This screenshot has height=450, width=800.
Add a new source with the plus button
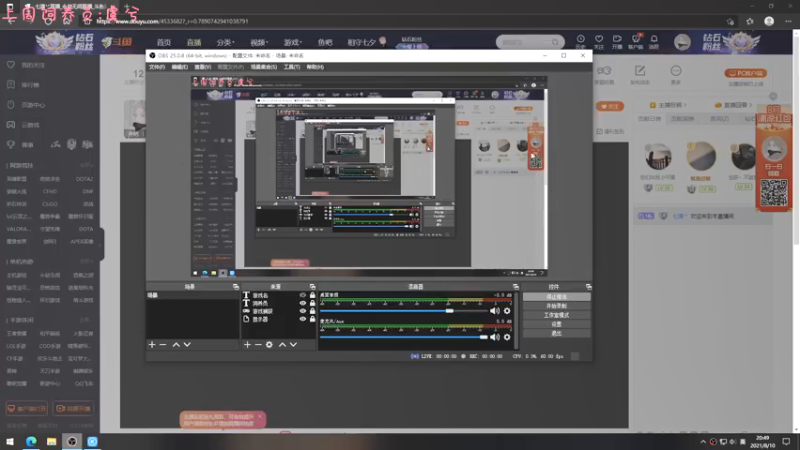point(247,345)
